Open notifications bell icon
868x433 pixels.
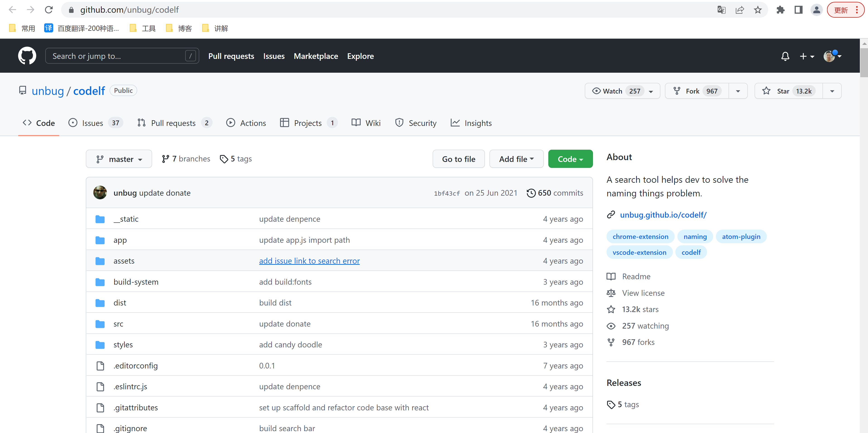pyautogui.click(x=785, y=56)
